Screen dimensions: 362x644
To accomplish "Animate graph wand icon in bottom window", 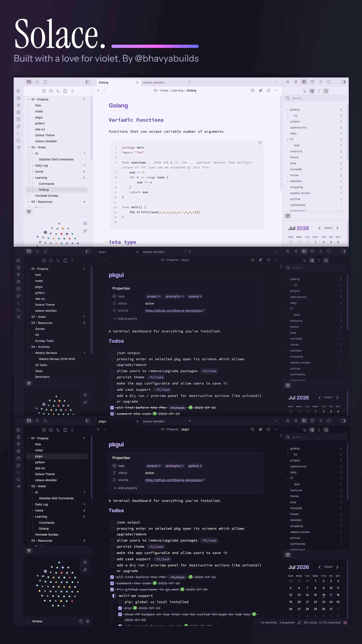I will 85,570.
